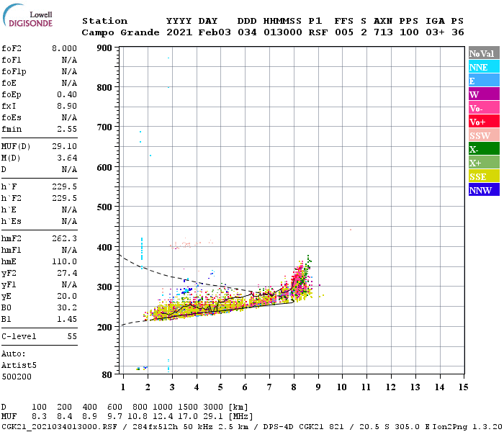Select the 900 km y-axis label
Viewport: 504px width, 432px height.
(x=104, y=48)
